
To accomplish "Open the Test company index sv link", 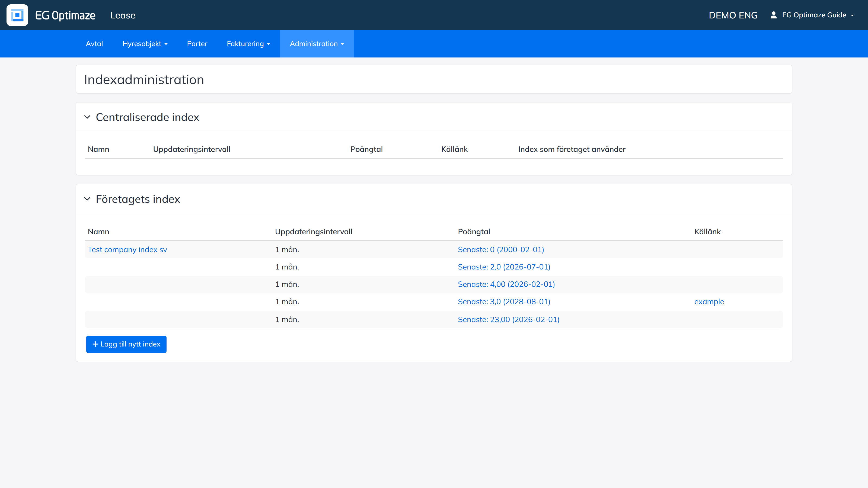I will tap(127, 249).
